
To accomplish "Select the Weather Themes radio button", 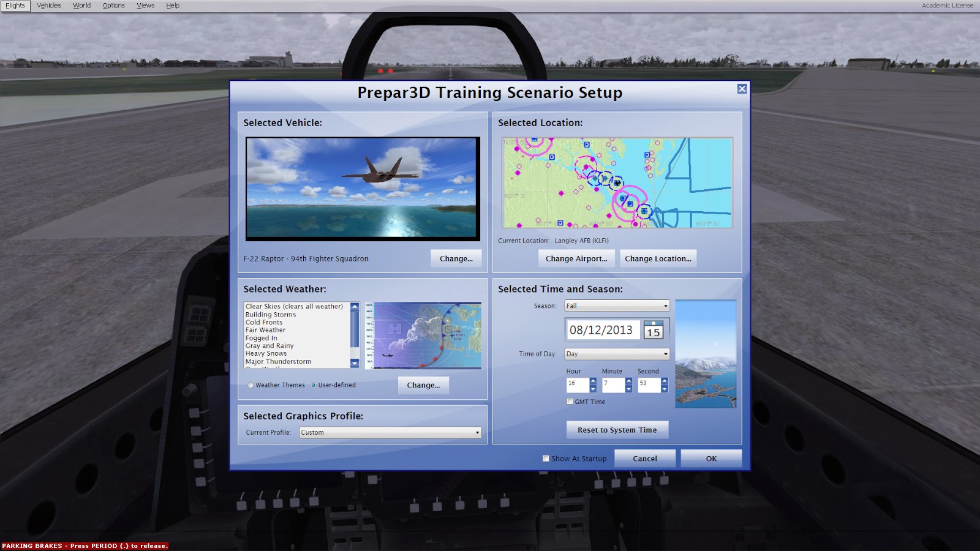I will click(x=250, y=385).
